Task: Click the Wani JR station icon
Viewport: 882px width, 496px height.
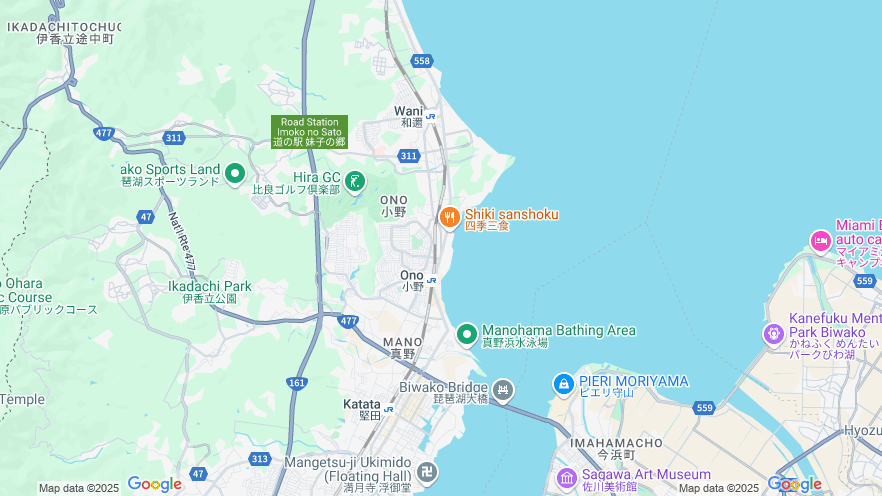Action: pos(431,116)
